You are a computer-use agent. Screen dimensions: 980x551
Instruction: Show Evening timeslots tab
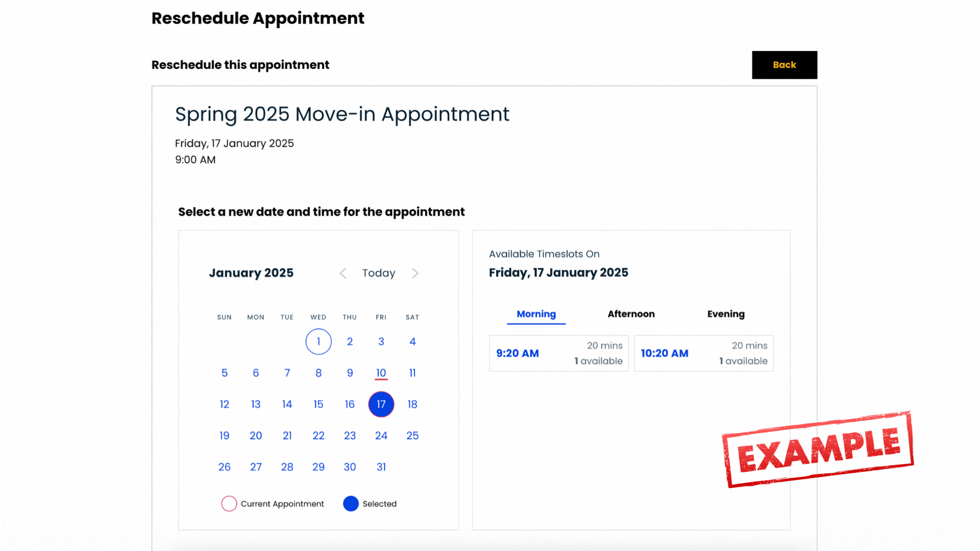[726, 314]
